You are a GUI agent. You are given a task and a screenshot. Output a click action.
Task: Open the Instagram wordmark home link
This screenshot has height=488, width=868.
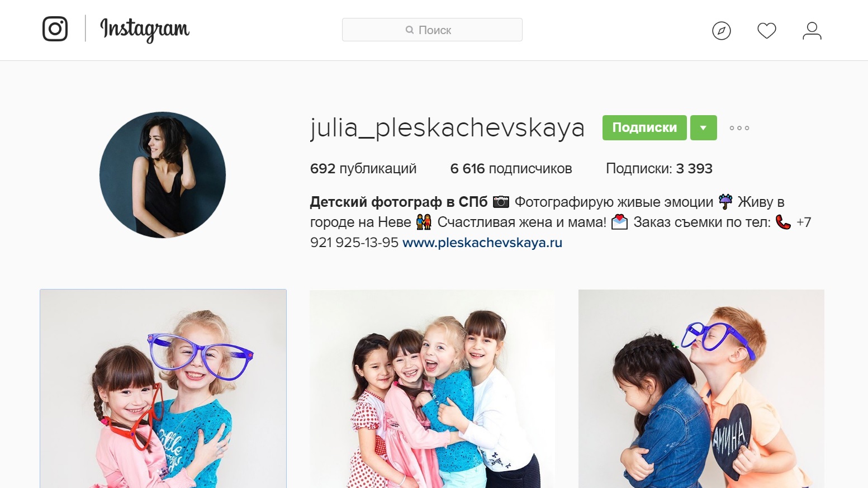coord(145,30)
